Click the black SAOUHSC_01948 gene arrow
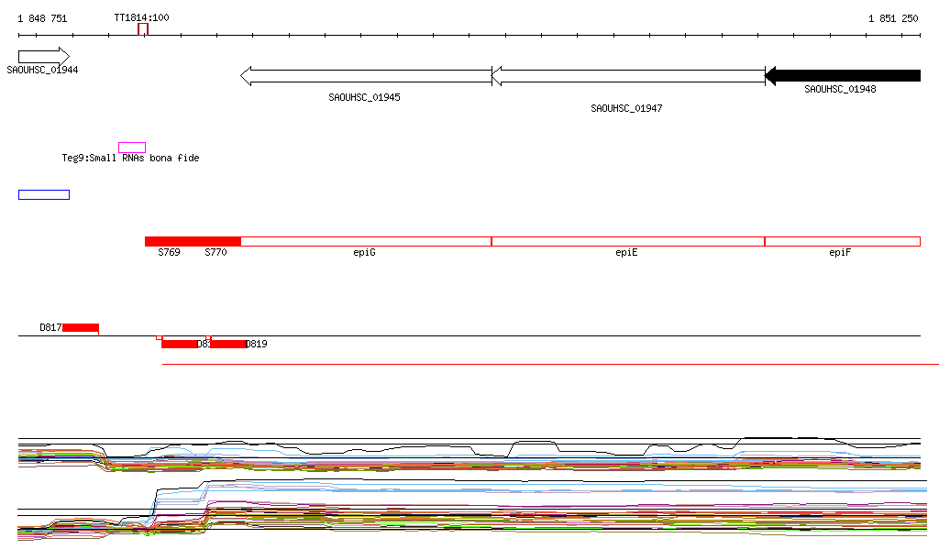The image size is (939, 560). 842,76
